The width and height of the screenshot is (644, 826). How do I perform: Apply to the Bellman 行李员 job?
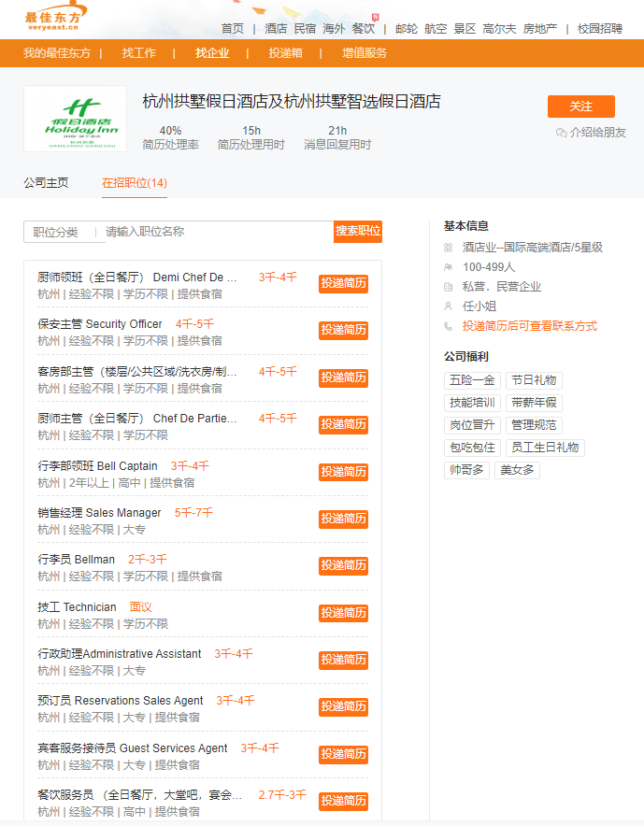(x=343, y=565)
